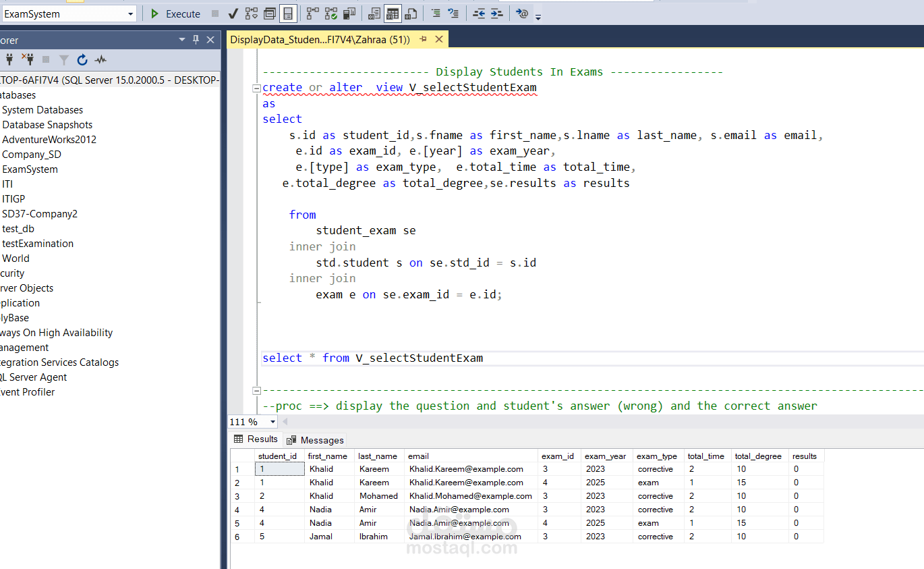Toggle IntelliSense Enabled in toolbar

click(288, 13)
